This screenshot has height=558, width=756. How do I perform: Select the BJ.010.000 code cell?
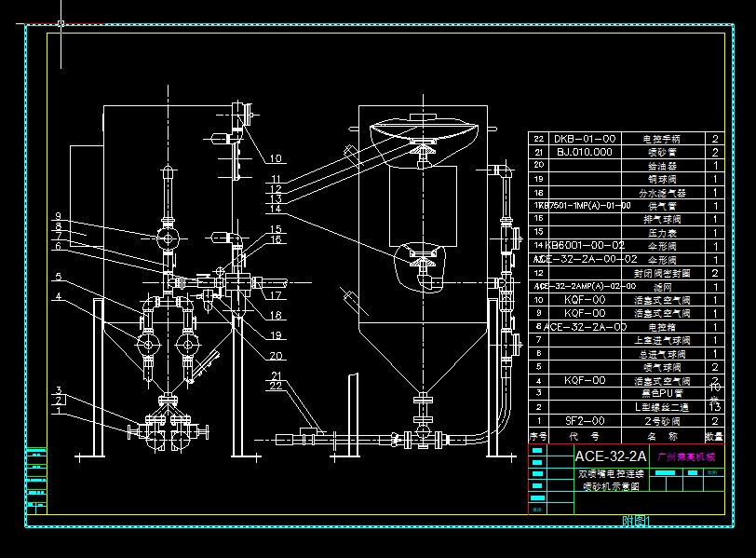[x=585, y=153]
